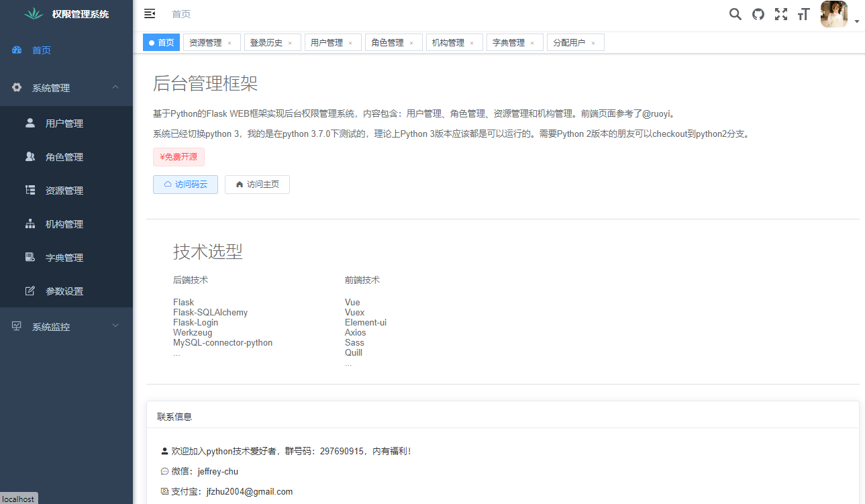Switch to the 分配用户 tab
Screen dimensions: 865x504
pos(575,42)
